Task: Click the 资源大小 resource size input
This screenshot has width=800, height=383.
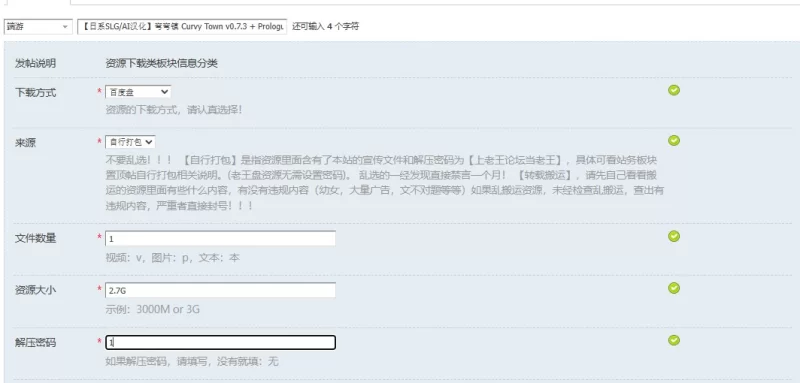Action: (220, 290)
